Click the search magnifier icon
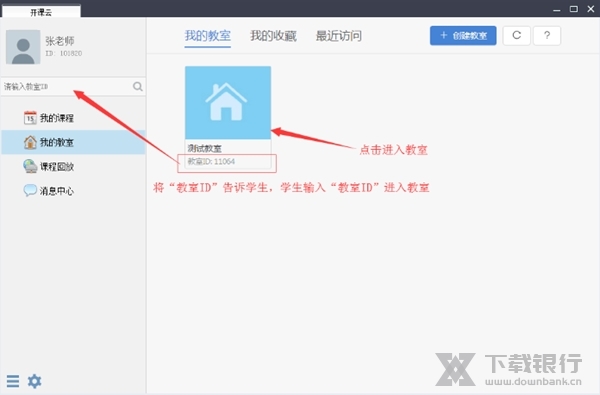600x395 pixels. 138,87
